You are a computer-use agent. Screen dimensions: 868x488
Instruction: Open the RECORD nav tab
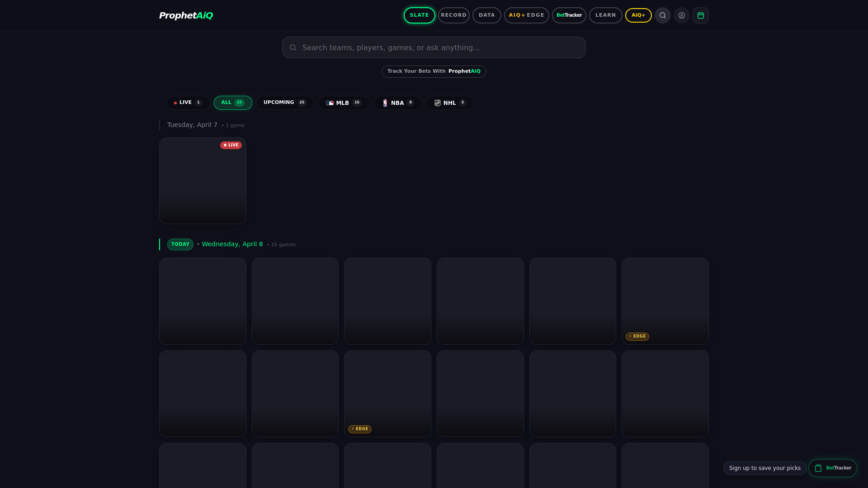click(x=453, y=15)
